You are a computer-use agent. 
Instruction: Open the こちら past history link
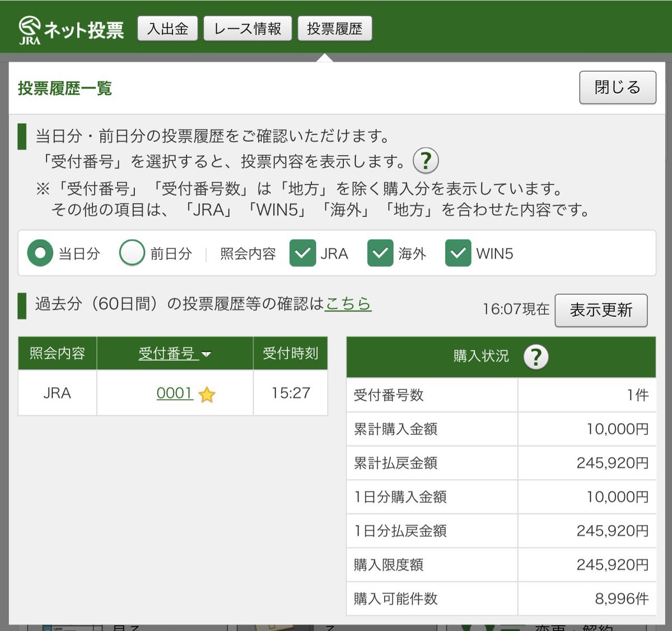click(348, 304)
